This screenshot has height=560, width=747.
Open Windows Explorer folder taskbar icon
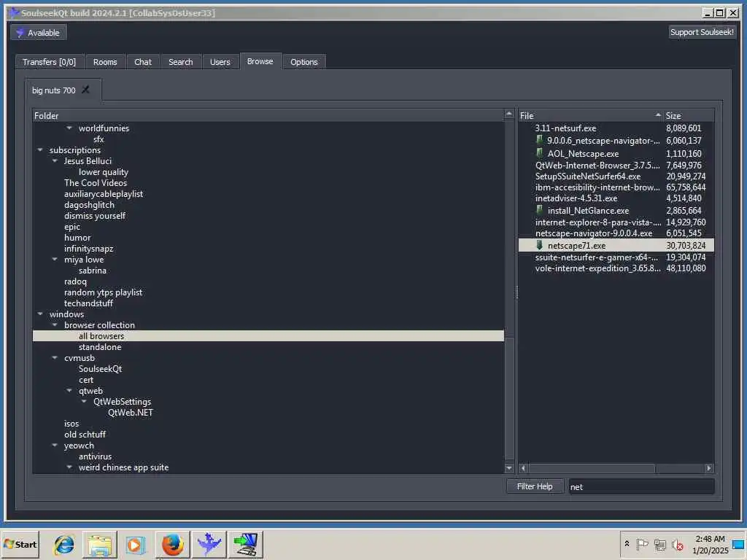[x=99, y=544]
